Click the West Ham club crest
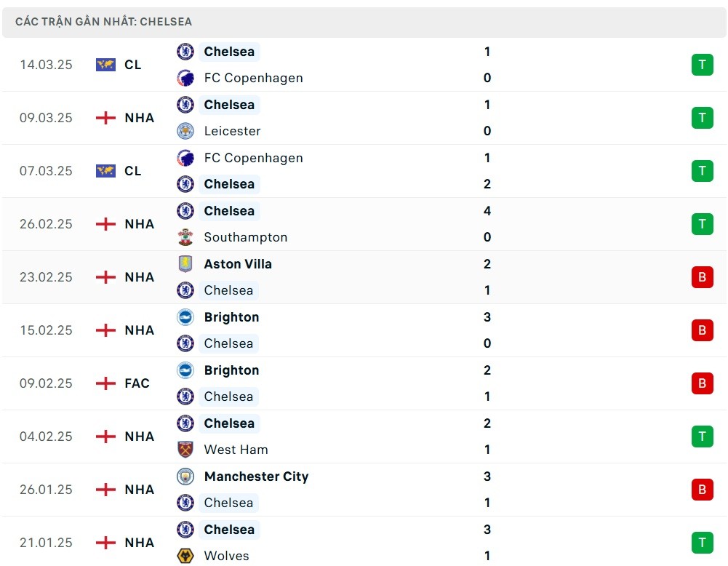The width and height of the screenshot is (728, 566). (185, 450)
